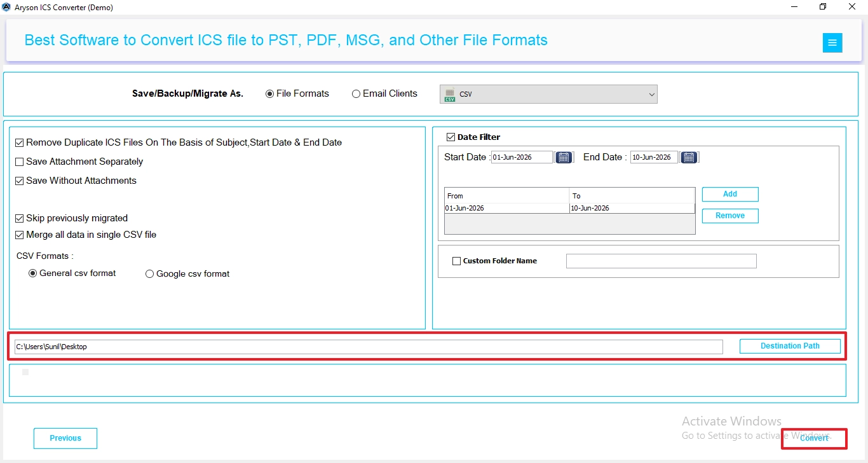The height and width of the screenshot is (463, 868).
Task: Toggle Skip previously migrated checkbox
Action: (20, 218)
